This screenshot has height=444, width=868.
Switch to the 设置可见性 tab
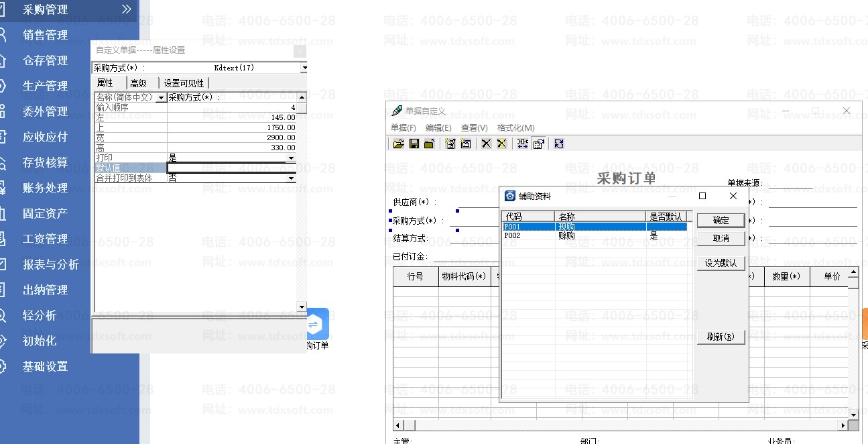click(184, 83)
